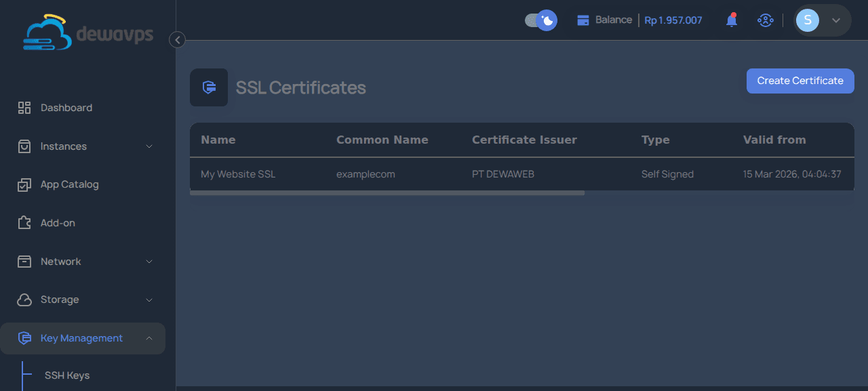Expand the Instances submenu
Viewport: 868px width, 391px height.
(x=149, y=146)
